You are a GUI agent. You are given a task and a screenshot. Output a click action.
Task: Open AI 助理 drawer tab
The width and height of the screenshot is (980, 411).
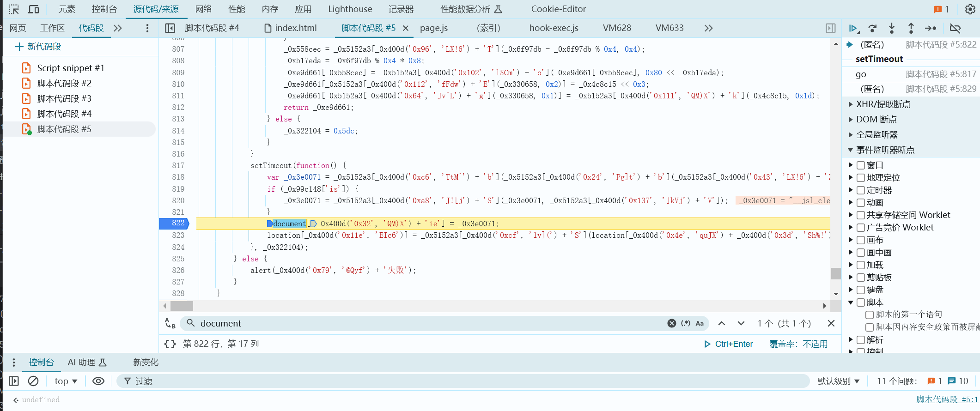point(87,363)
